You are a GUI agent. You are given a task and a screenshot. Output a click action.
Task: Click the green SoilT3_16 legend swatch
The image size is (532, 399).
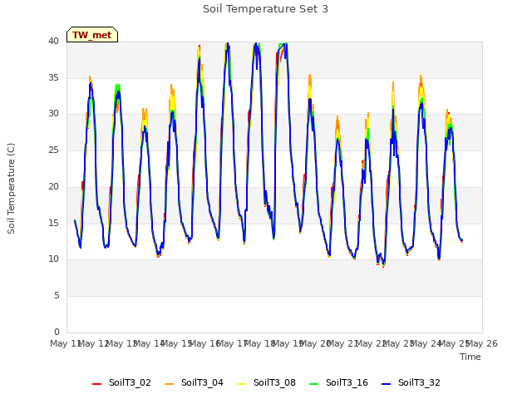pos(314,384)
